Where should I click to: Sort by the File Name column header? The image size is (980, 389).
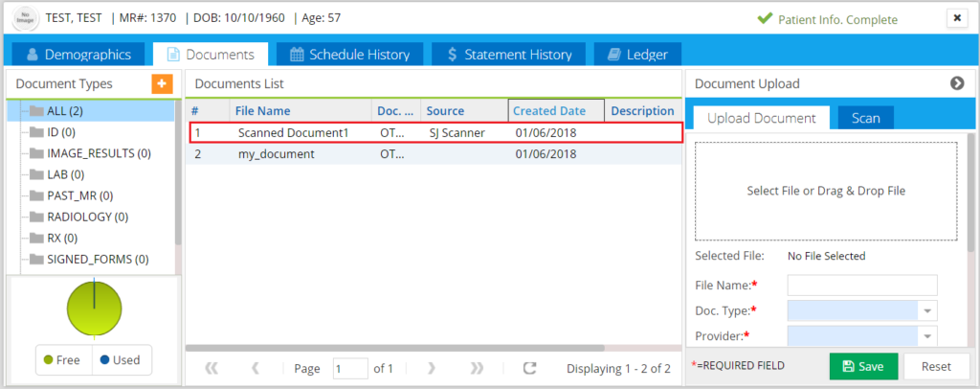coord(301,111)
